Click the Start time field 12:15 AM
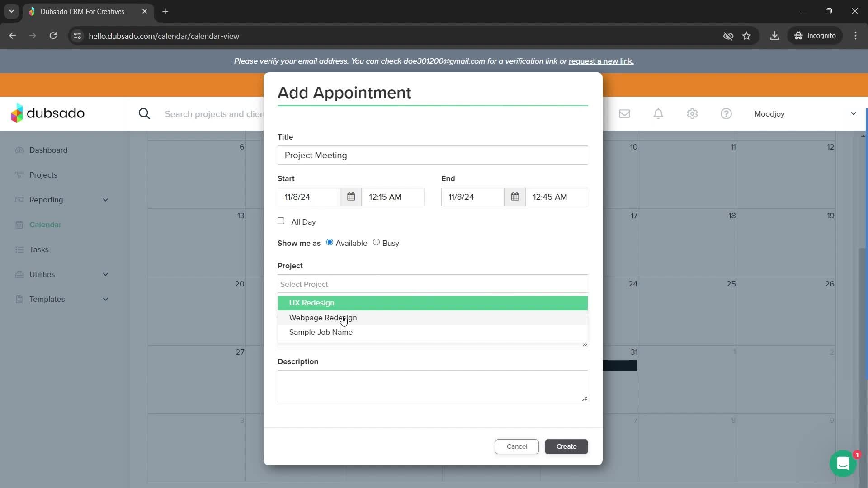The width and height of the screenshot is (868, 488). point(393,197)
